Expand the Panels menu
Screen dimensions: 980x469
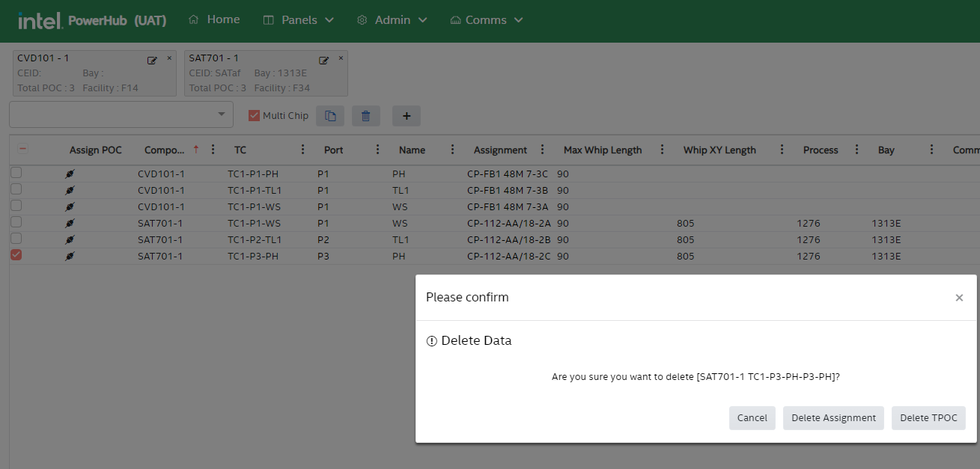click(299, 20)
